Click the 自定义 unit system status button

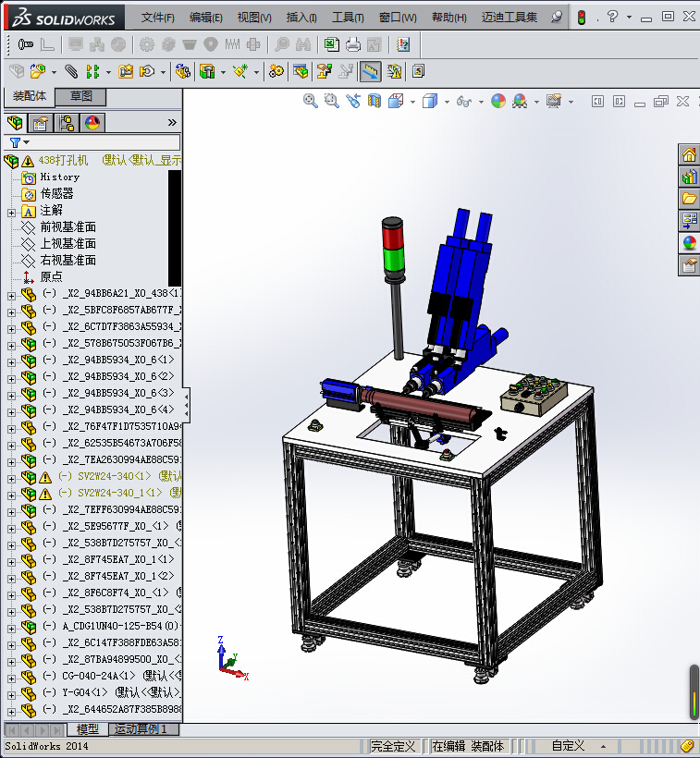click(569, 746)
